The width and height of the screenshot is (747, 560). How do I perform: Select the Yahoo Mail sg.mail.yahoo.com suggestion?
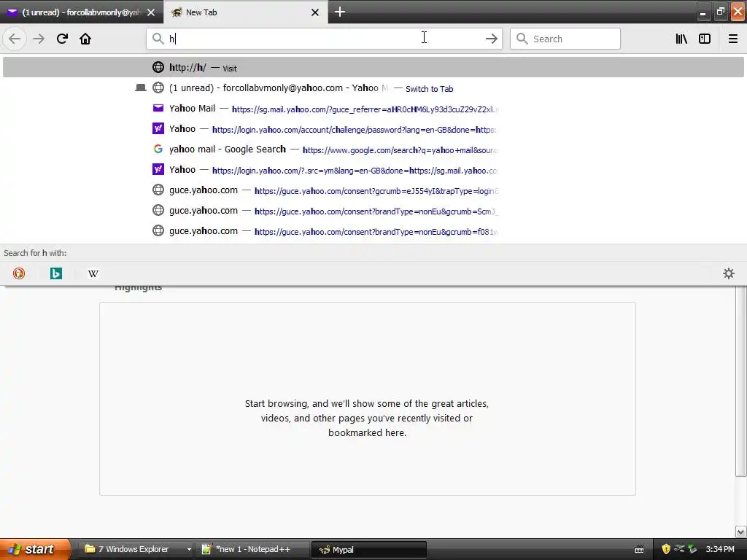[x=373, y=109]
